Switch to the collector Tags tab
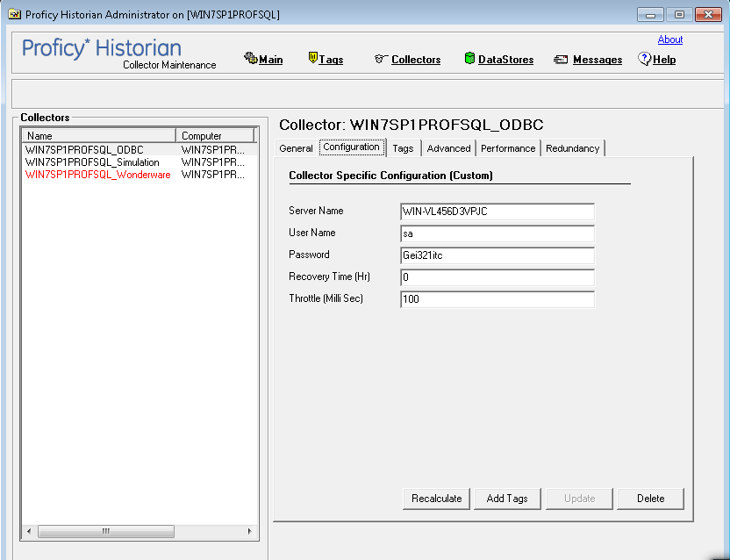 404,148
